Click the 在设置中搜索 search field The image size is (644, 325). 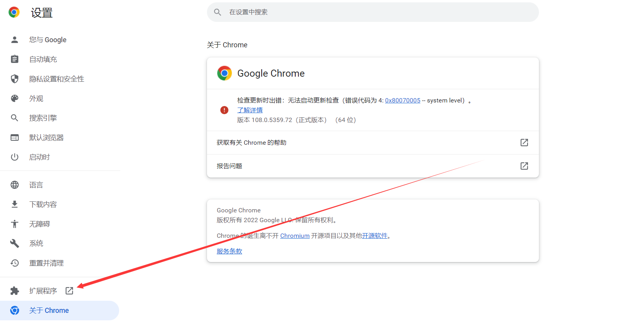373,12
